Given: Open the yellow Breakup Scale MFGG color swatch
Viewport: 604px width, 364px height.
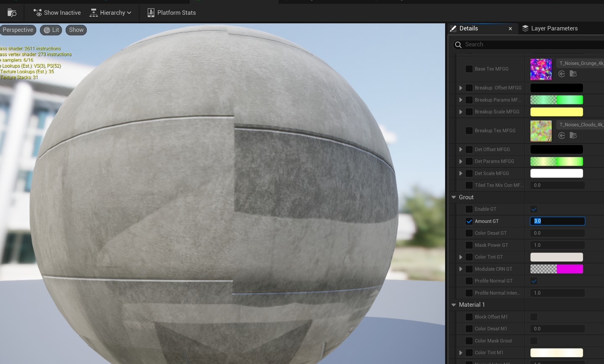Looking at the screenshot, I should [x=557, y=112].
